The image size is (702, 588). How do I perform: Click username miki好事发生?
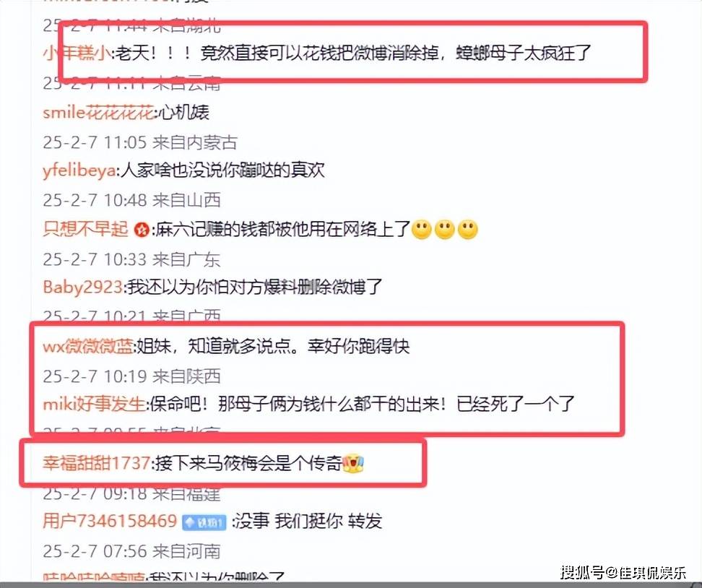(x=94, y=405)
